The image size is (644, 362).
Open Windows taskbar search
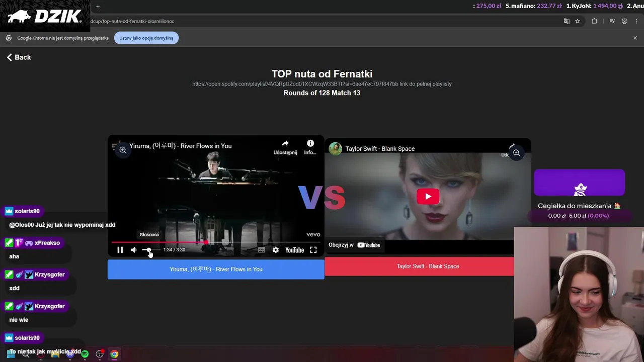click(26, 354)
